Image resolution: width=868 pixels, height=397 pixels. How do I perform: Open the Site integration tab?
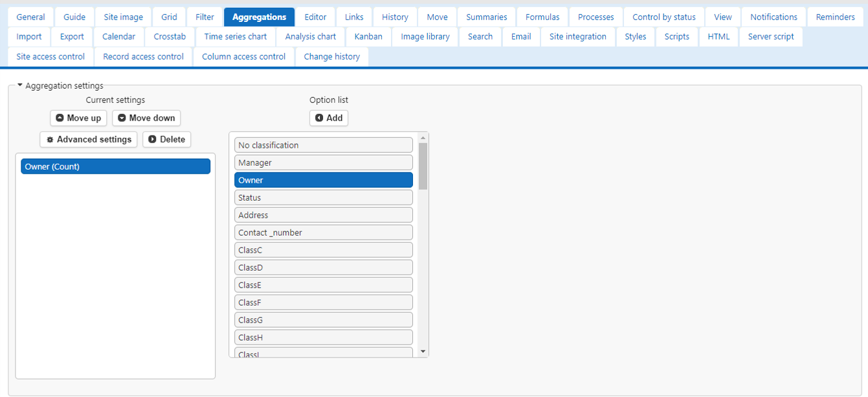coord(578,36)
